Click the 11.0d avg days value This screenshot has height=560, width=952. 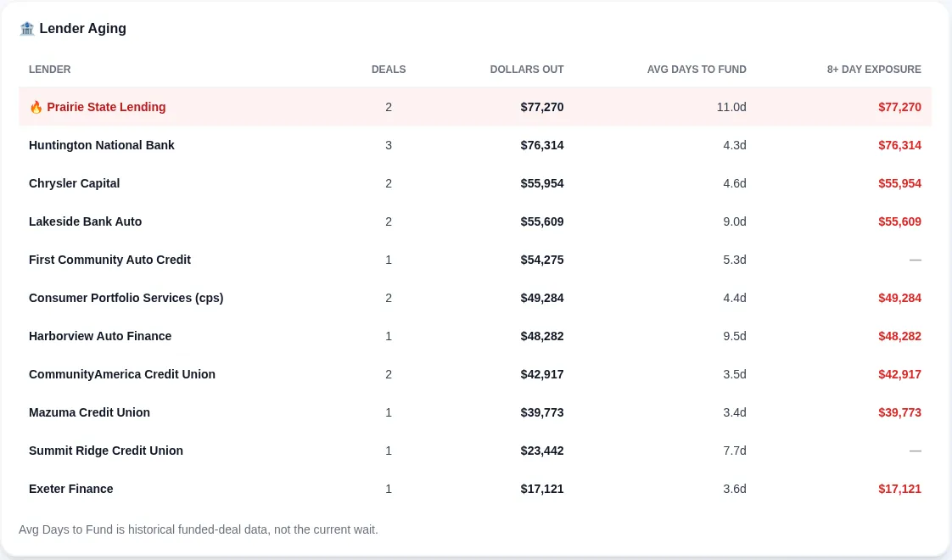pyautogui.click(x=731, y=107)
